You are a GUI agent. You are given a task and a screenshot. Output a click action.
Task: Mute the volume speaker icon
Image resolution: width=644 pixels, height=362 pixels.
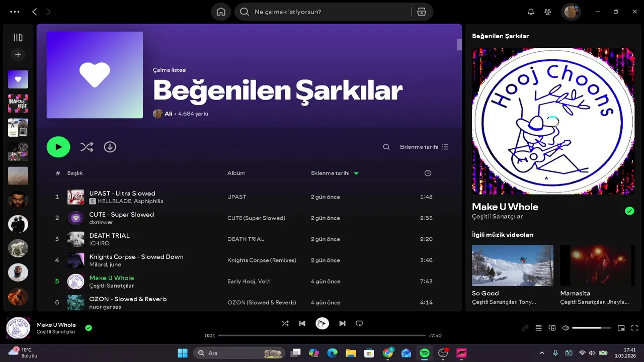[566, 328]
